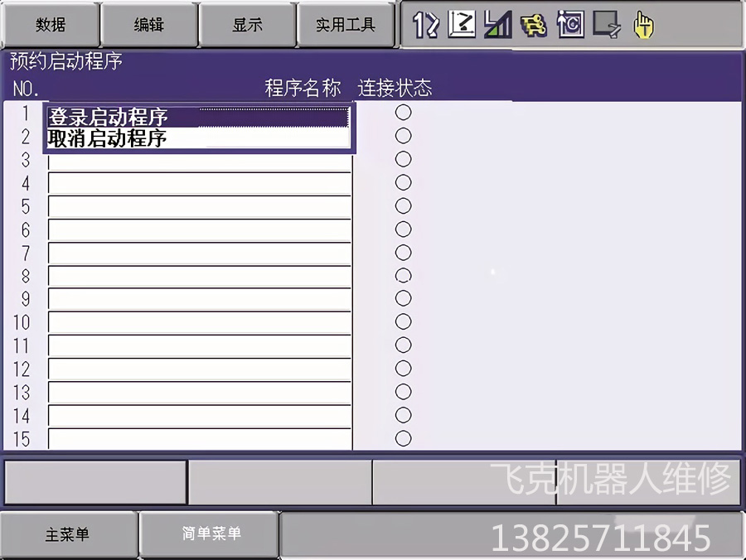This screenshot has width=746, height=560.
Task: Click connection status circle for row 4
Action: (404, 182)
